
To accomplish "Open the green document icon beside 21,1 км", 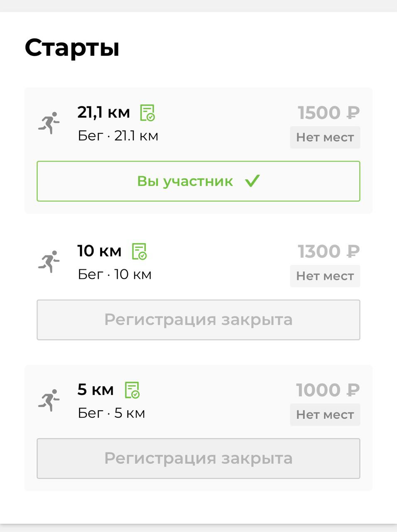I will [x=147, y=113].
